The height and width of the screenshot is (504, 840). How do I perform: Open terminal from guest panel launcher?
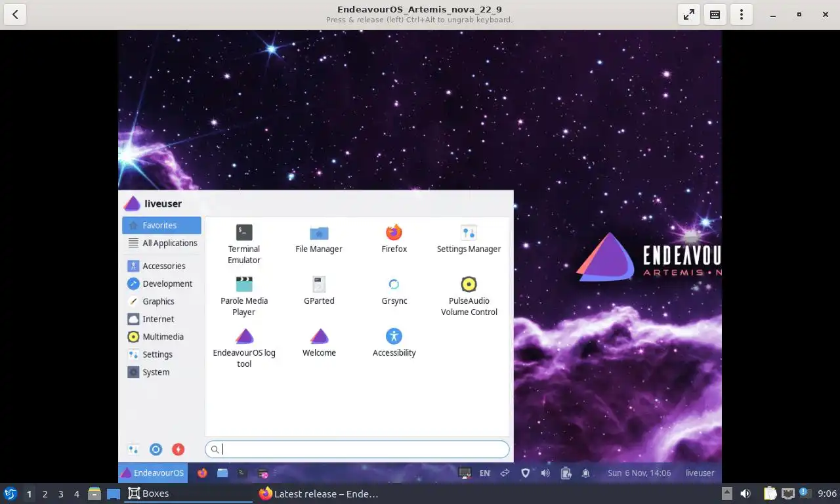coord(242,472)
